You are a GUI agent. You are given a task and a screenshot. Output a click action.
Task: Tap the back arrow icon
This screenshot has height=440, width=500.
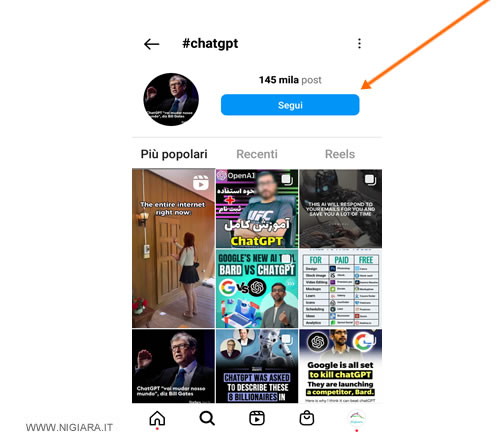[152, 44]
